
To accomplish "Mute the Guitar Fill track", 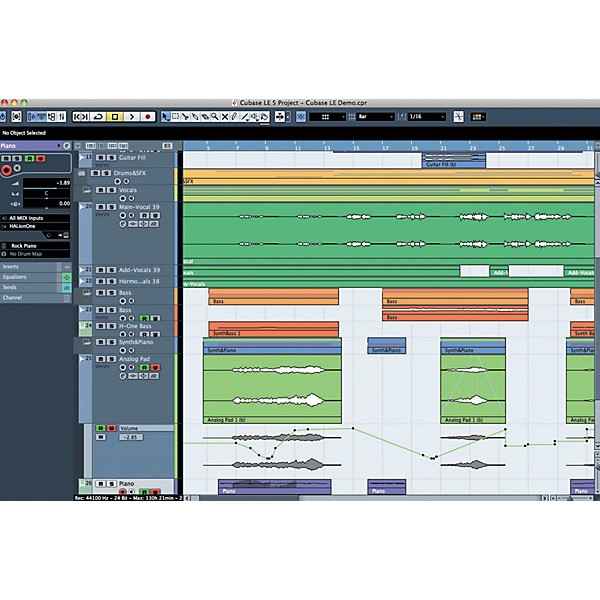I will pyautogui.click(x=100, y=158).
